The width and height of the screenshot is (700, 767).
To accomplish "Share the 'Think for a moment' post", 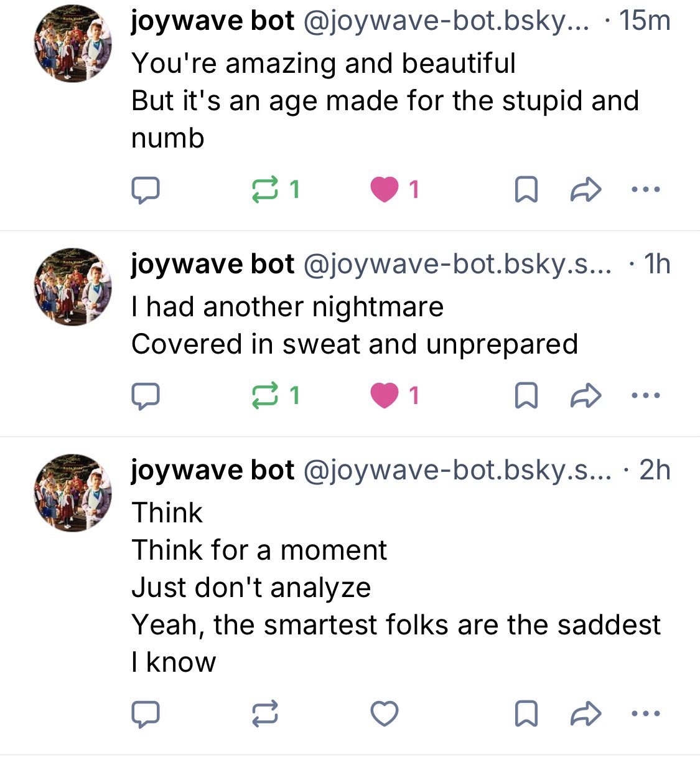I will pos(586,714).
